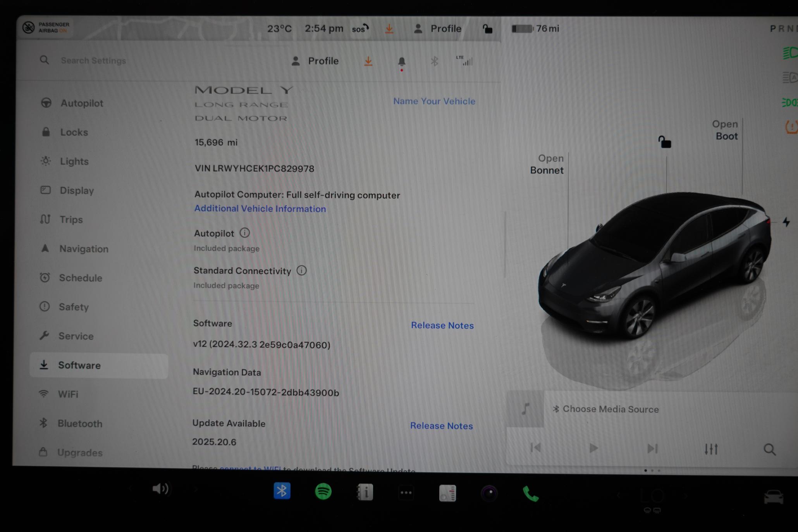Open the Phone app in the dock
This screenshot has height=532, width=798.
click(531, 494)
